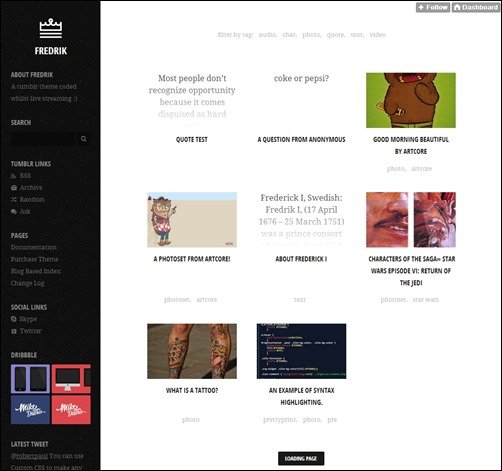This screenshot has height=471, width=502.
Task: Open the Blog Based Index link
Action: pyautogui.click(x=36, y=272)
